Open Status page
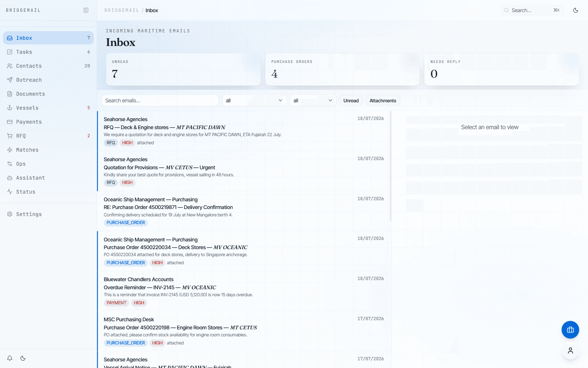Image resolution: width=588 pixels, height=368 pixels. pyautogui.click(x=48, y=192)
